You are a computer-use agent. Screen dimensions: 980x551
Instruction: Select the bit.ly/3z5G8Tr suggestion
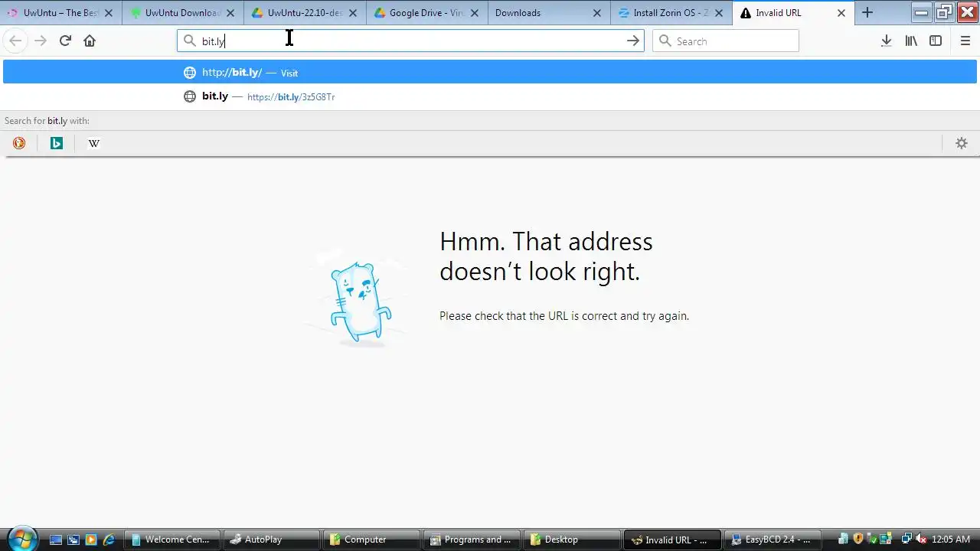pyautogui.click(x=490, y=96)
